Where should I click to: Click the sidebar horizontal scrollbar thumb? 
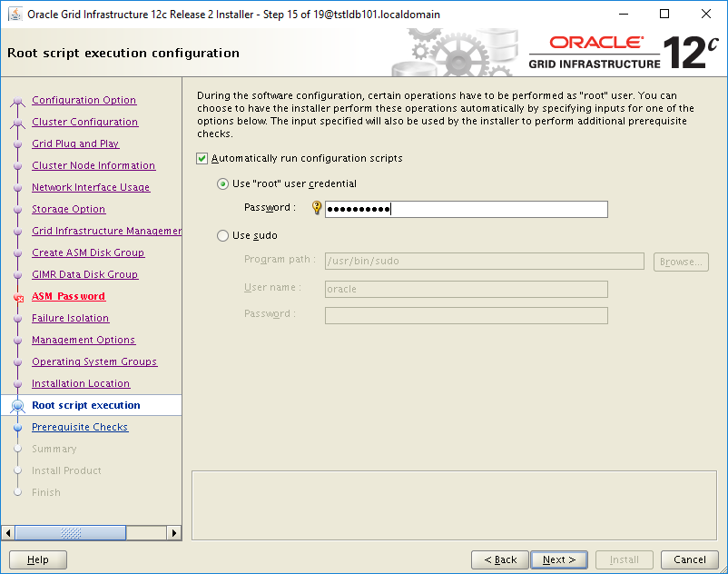click(71, 532)
